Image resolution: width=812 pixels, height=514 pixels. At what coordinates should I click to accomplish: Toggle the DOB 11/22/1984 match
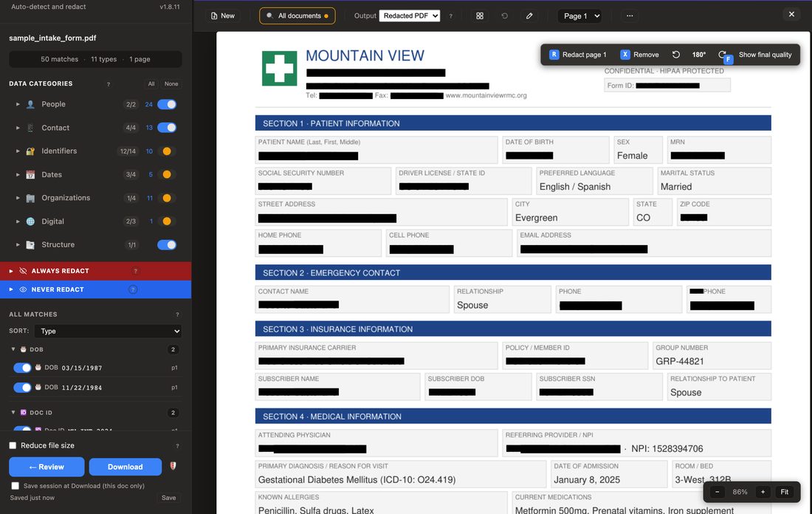pos(22,388)
